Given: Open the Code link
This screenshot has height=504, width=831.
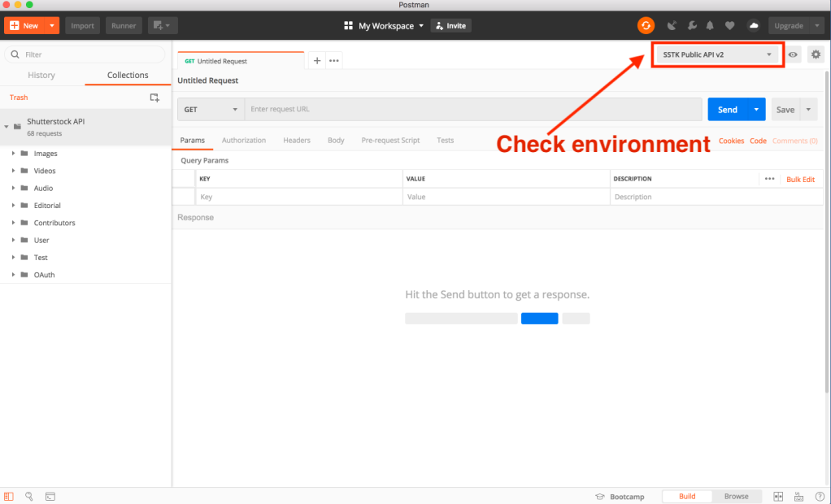Looking at the screenshot, I should click(x=758, y=141).
